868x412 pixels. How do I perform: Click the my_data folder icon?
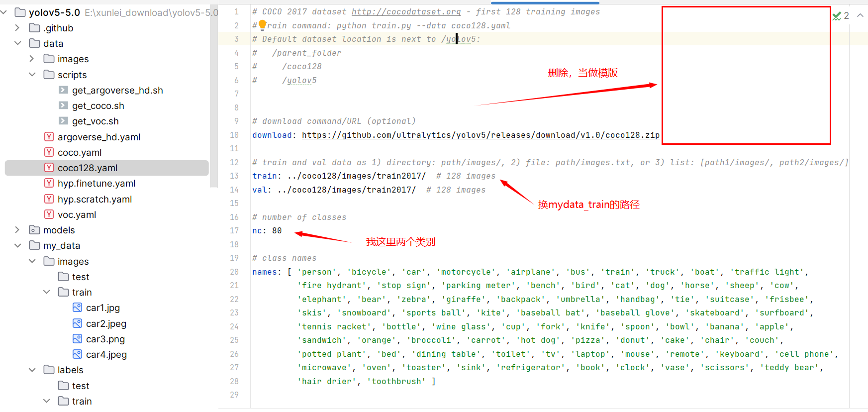point(35,245)
